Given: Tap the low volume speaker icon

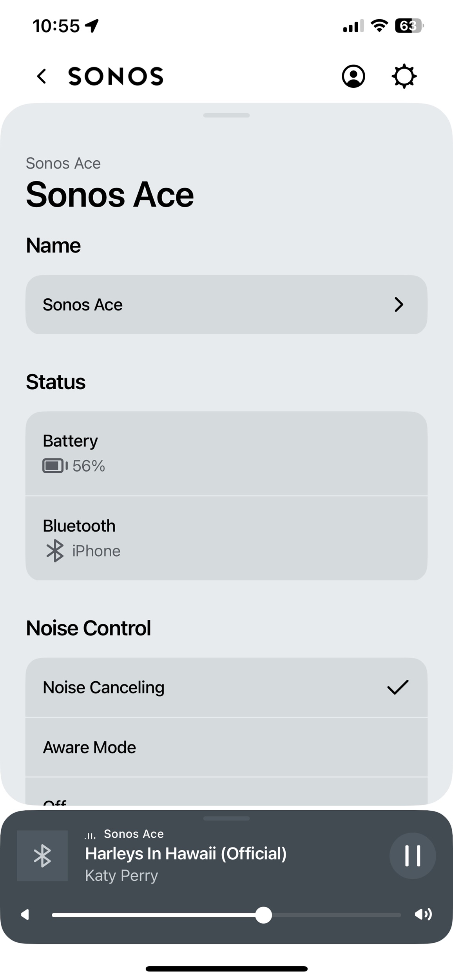Looking at the screenshot, I should [x=25, y=915].
